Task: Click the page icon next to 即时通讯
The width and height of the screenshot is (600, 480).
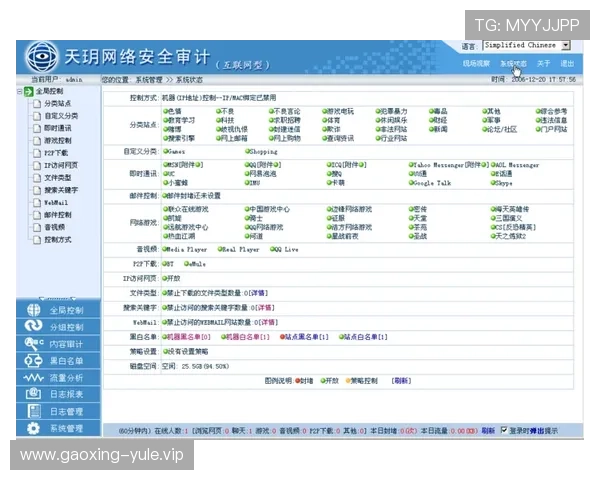Action: pyautogui.click(x=37, y=128)
